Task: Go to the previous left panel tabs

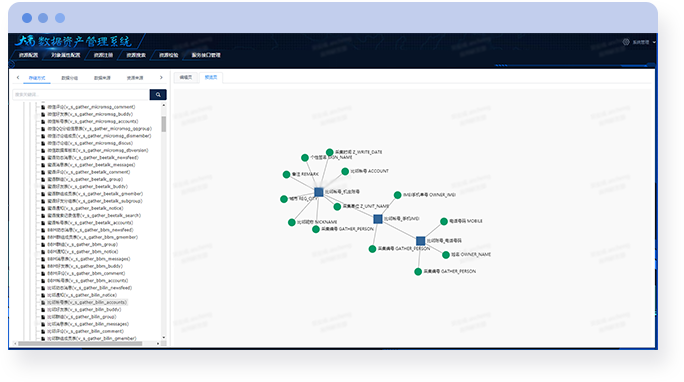Action: pos(18,78)
